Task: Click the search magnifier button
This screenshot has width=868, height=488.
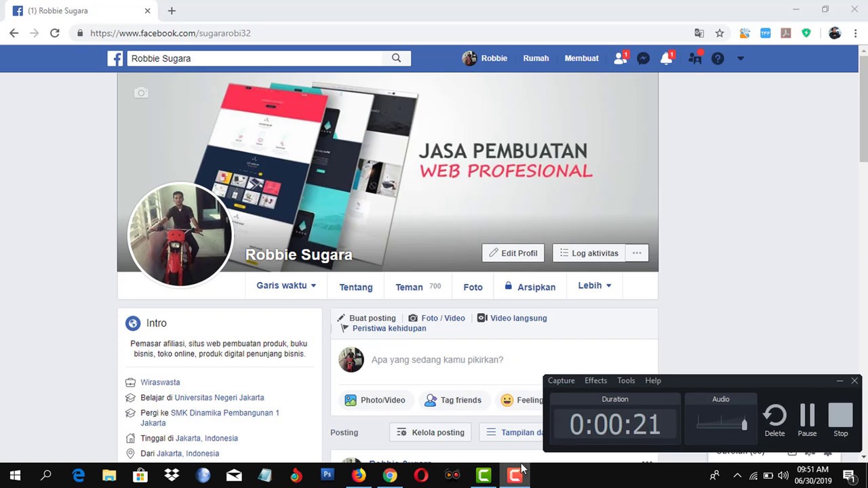Action: 397,58
